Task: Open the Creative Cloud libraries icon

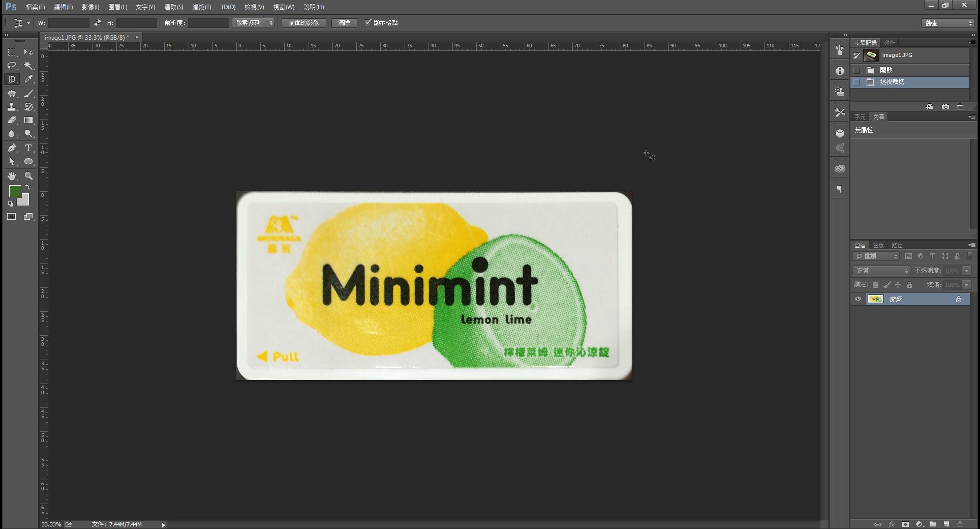Action: tap(840, 169)
